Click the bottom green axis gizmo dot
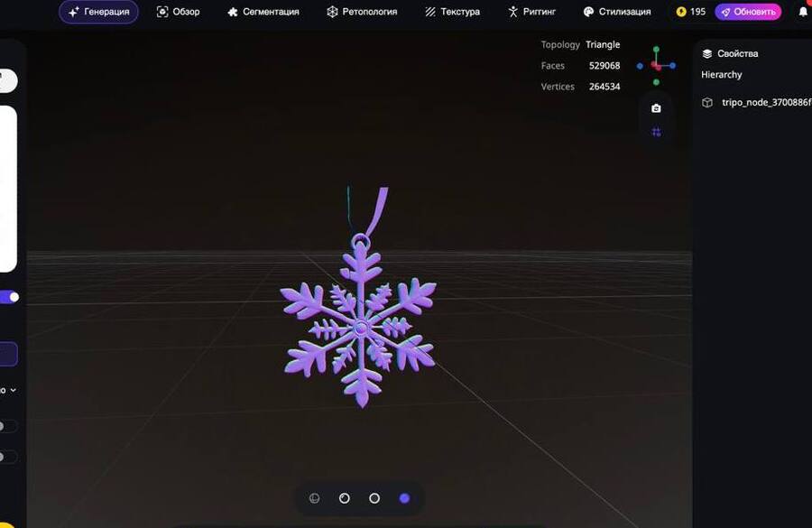The image size is (812, 528). coord(656,82)
